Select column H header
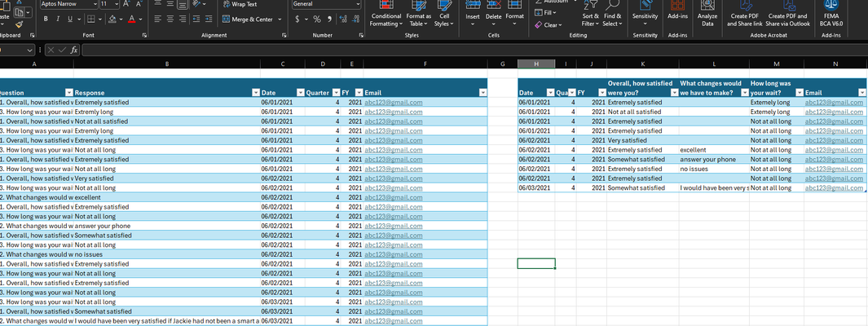Viewport: 868px width, 326px height. (536, 64)
